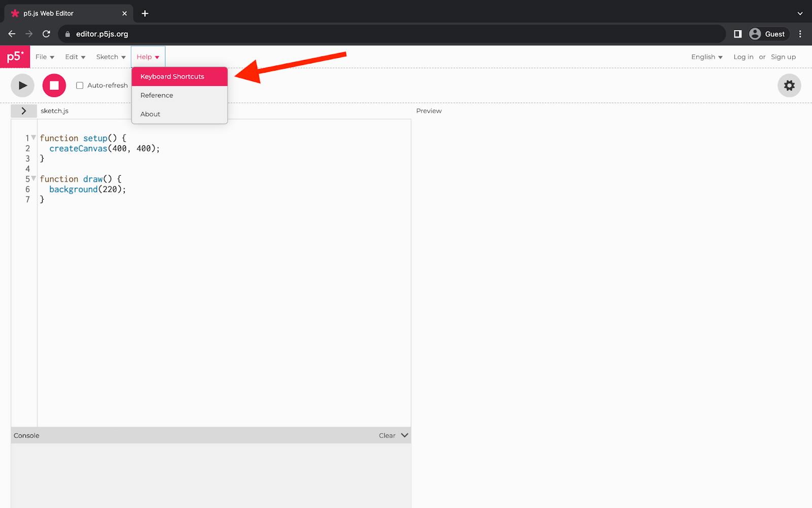
Task: Clear the console output
Action: click(x=386, y=435)
